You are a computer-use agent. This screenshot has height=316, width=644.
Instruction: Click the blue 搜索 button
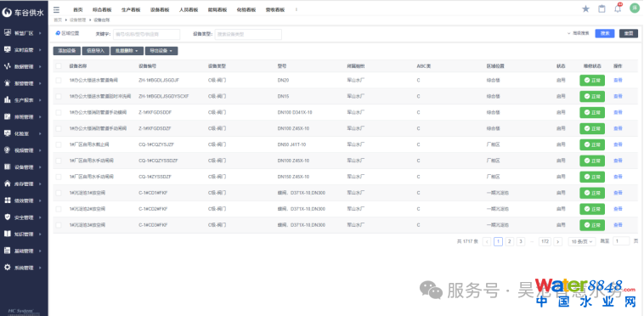click(x=605, y=34)
